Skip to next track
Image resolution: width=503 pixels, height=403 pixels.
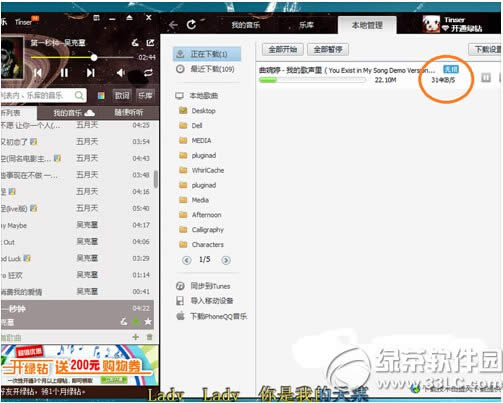90,73
